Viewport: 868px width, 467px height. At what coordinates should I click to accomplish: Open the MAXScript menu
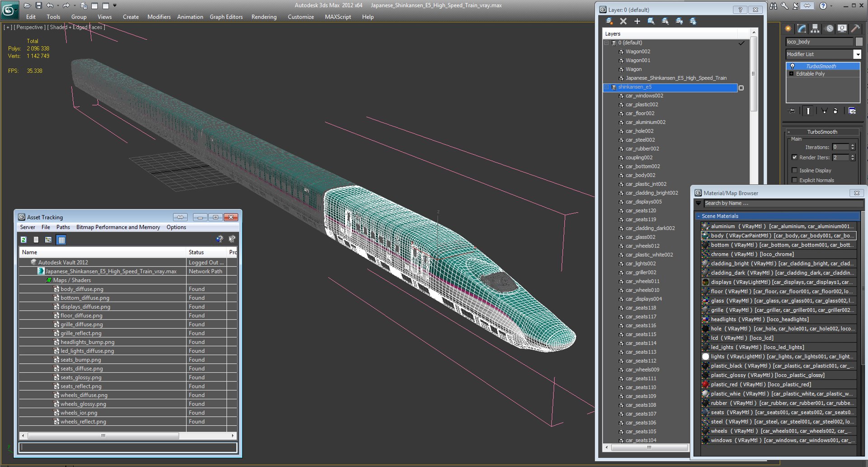click(338, 17)
